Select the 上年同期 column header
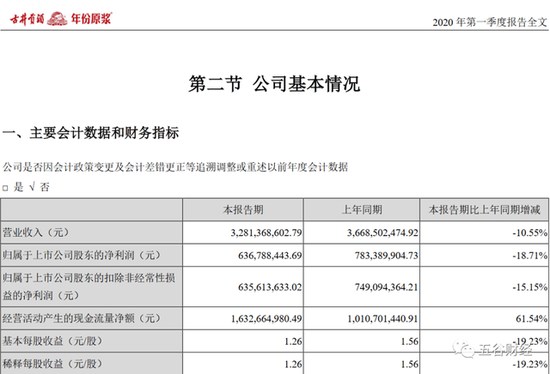The height and width of the screenshot is (374, 550). [x=362, y=210]
